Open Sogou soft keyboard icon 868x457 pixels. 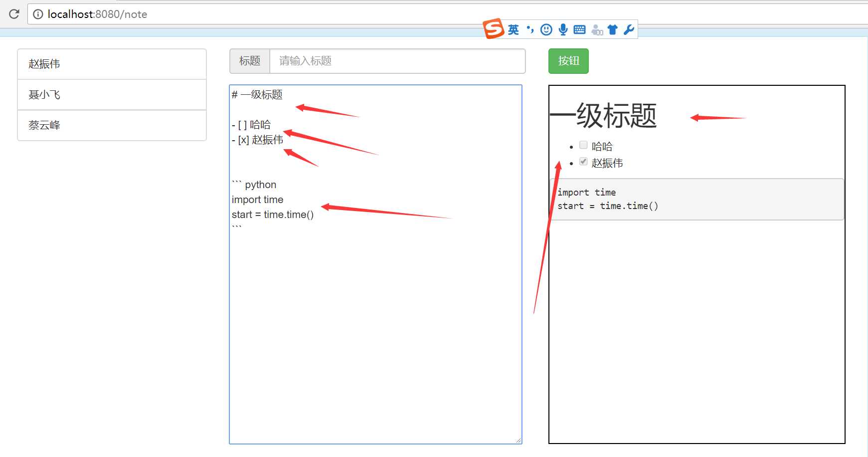tap(579, 30)
